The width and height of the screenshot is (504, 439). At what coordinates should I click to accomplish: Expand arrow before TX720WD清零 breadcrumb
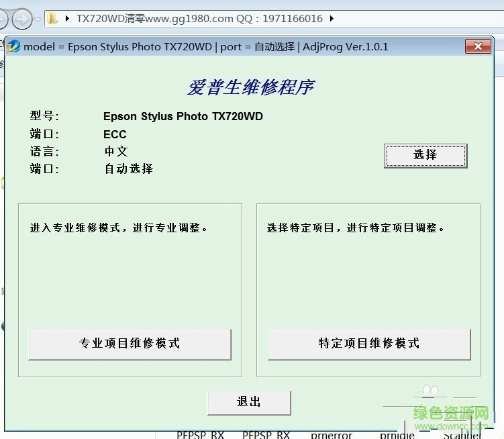click(x=67, y=19)
